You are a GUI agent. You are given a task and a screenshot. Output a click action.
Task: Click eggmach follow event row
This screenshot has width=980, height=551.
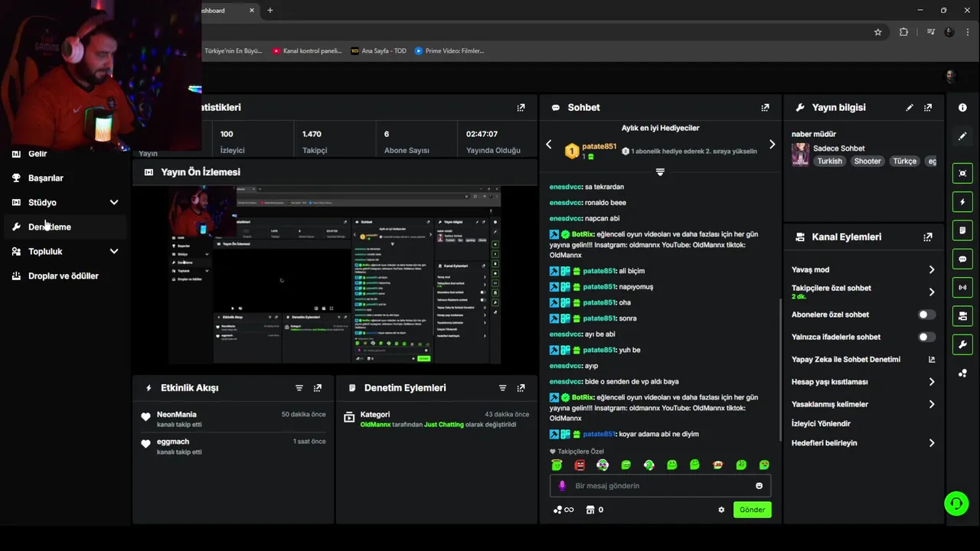click(234, 446)
